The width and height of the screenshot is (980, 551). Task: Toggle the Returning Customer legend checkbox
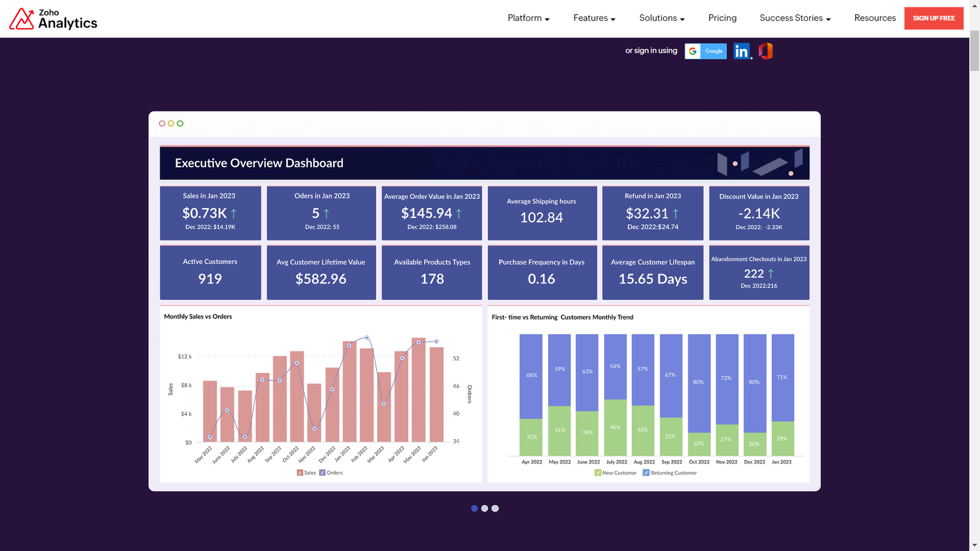tap(646, 473)
